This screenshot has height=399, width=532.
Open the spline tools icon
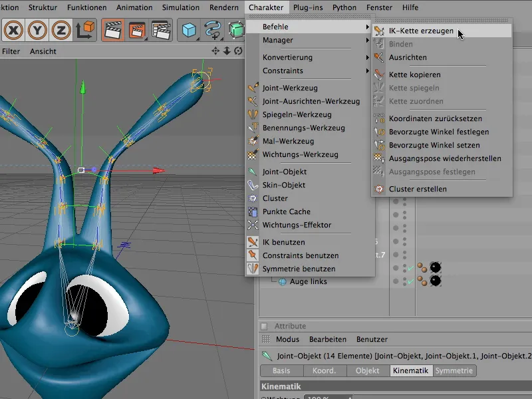(213, 30)
